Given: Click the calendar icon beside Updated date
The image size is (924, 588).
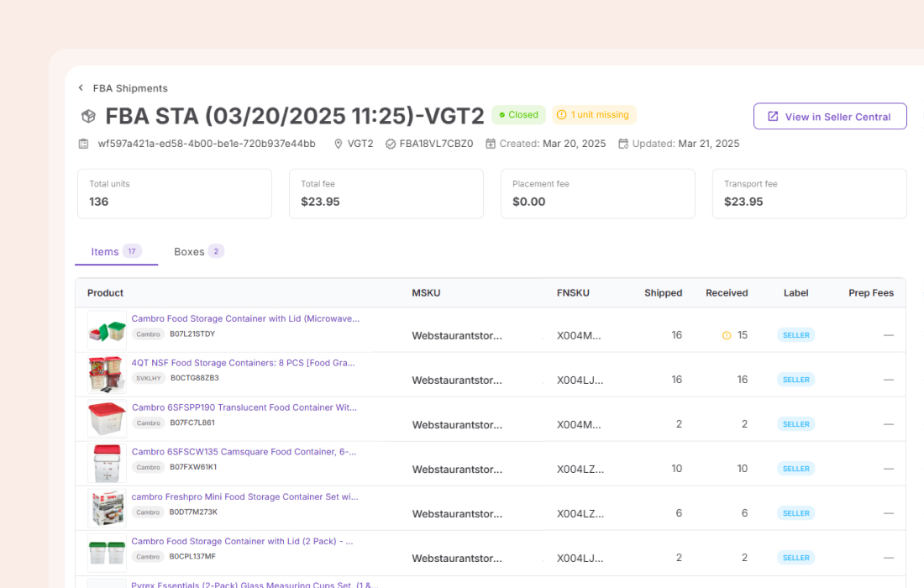Looking at the screenshot, I should pyautogui.click(x=623, y=144).
